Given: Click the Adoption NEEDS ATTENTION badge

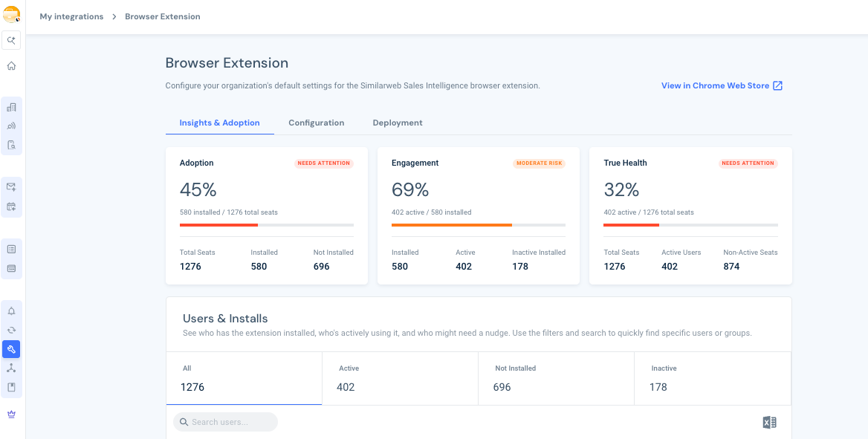Looking at the screenshot, I should pyautogui.click(x=324, y=163).
